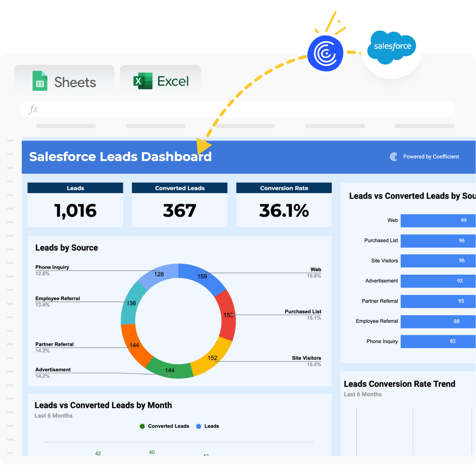The height and width of the screenshot is (465, 476).
Task: Click the Web label in bar chart
Action: tap(393, 220)
